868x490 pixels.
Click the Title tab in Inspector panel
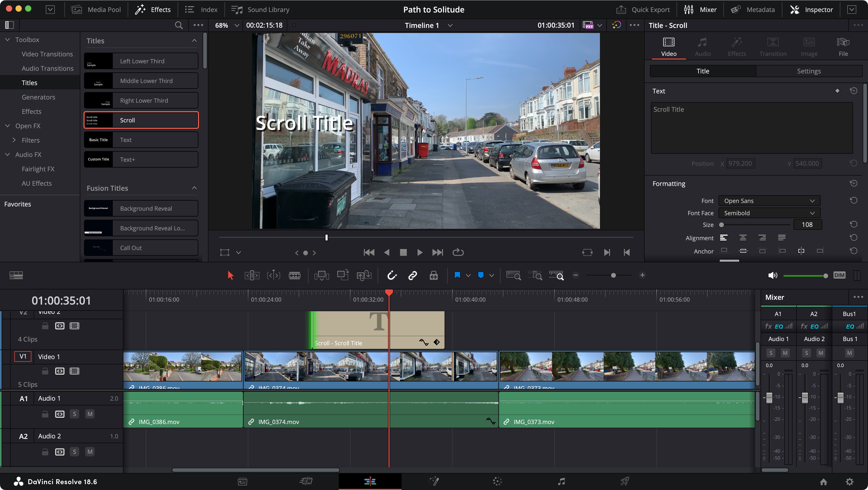pyautogui.click(x=702, y=71)
